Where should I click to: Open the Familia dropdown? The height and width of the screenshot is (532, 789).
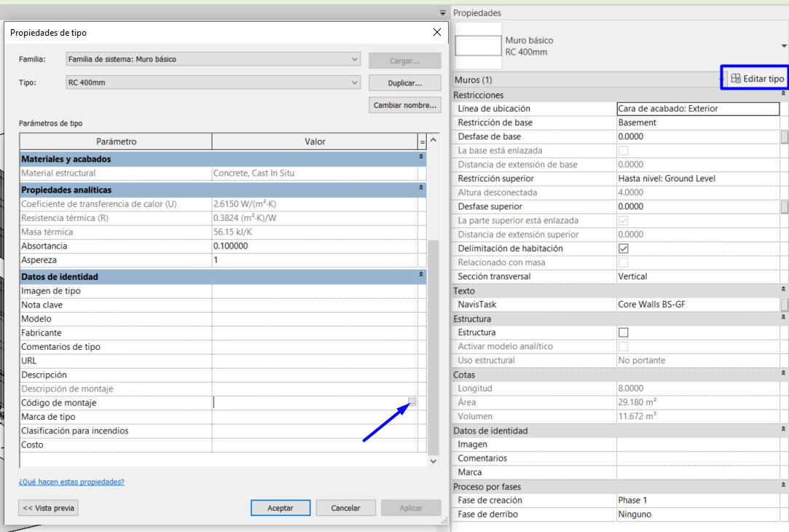coord(213,59)
